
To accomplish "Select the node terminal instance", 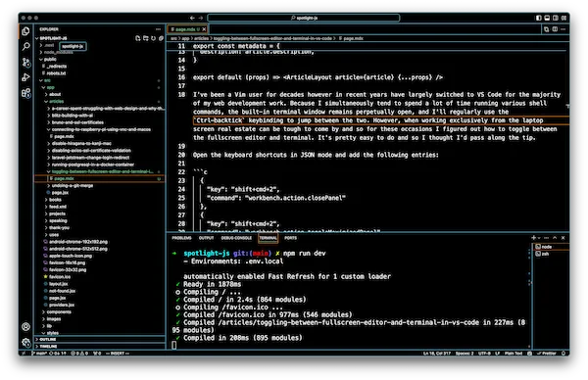I will [551, 247].
